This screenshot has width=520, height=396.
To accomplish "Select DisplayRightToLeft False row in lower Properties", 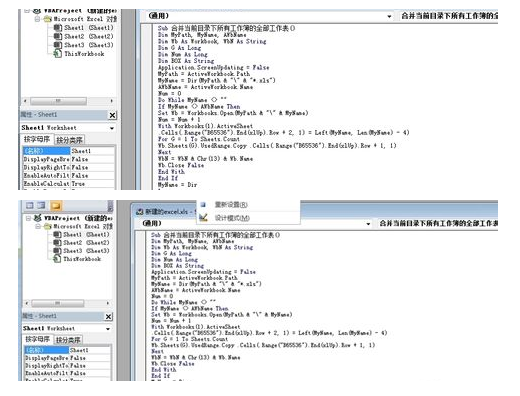I will click(68, 366).
